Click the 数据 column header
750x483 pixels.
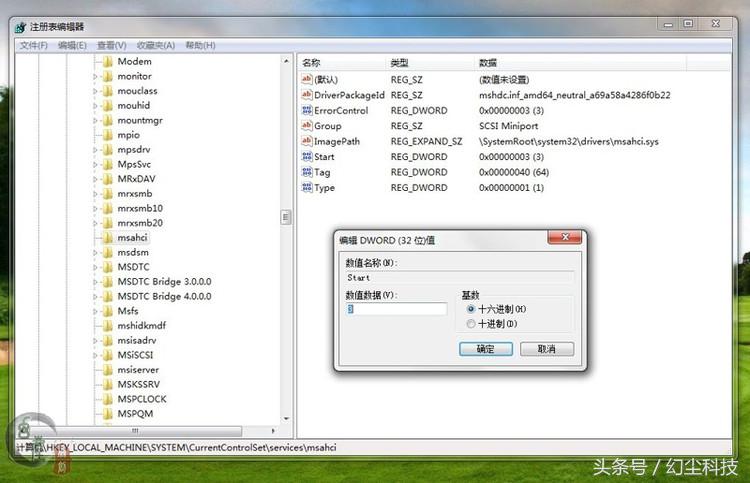coord(580,63)
